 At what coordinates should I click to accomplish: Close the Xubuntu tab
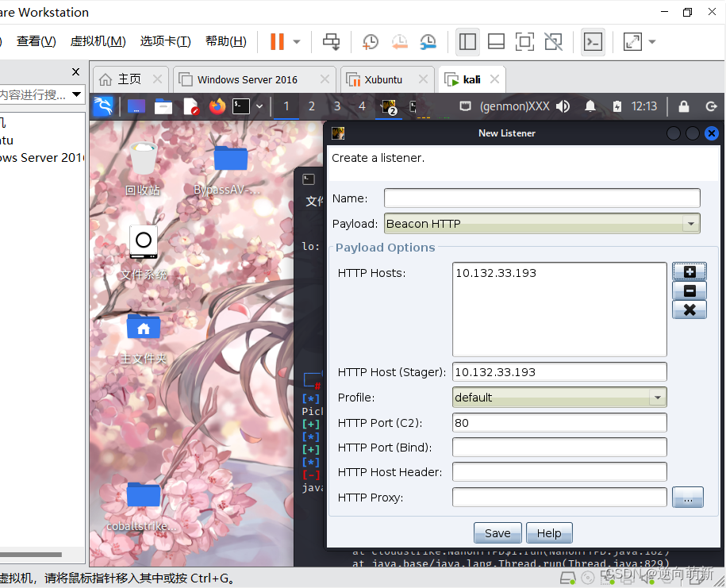coord(423,79)
